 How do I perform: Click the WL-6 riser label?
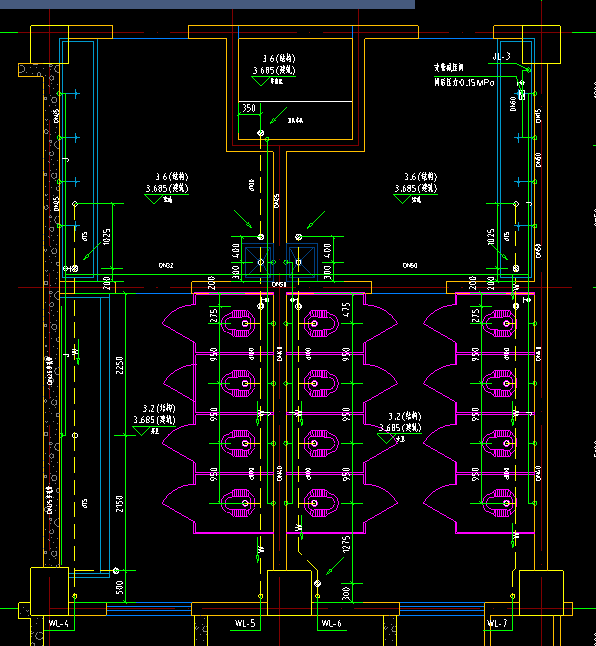331,623
